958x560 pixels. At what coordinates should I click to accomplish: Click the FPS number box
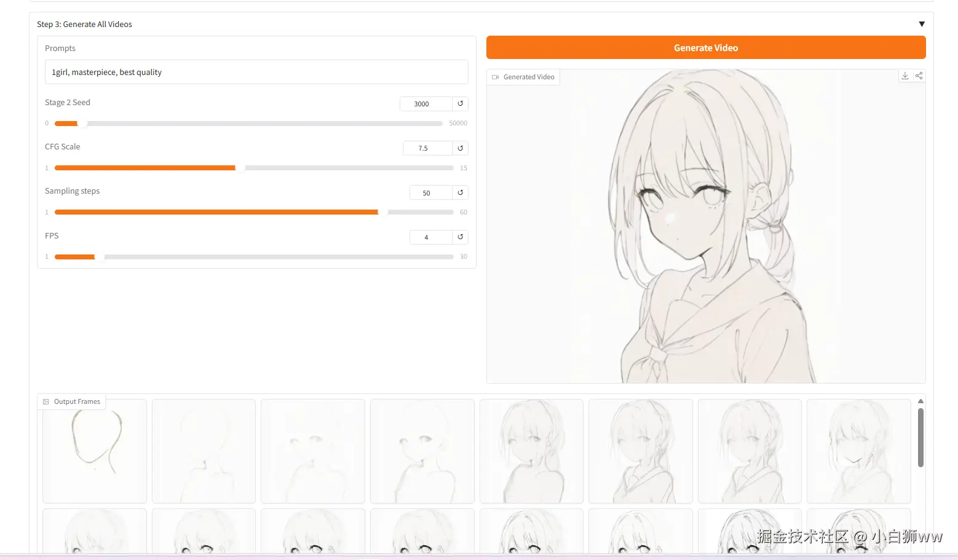[430, 237]
